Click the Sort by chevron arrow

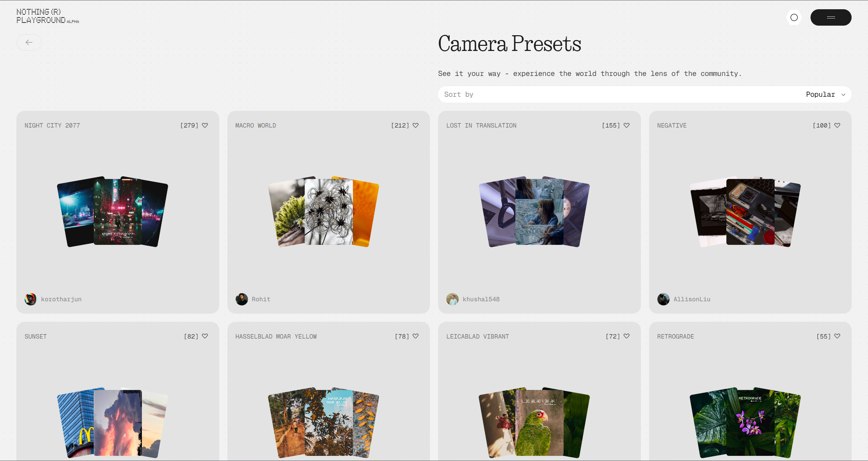(x=843, y=95)
